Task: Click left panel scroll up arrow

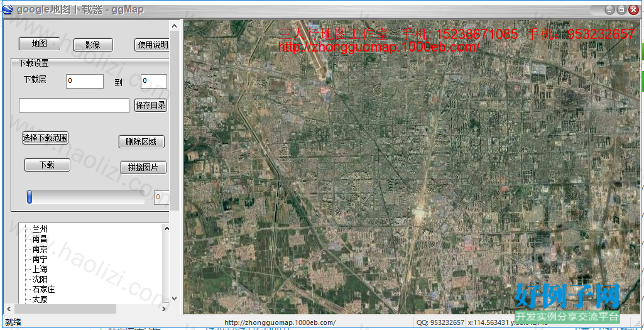Action: 174,26
